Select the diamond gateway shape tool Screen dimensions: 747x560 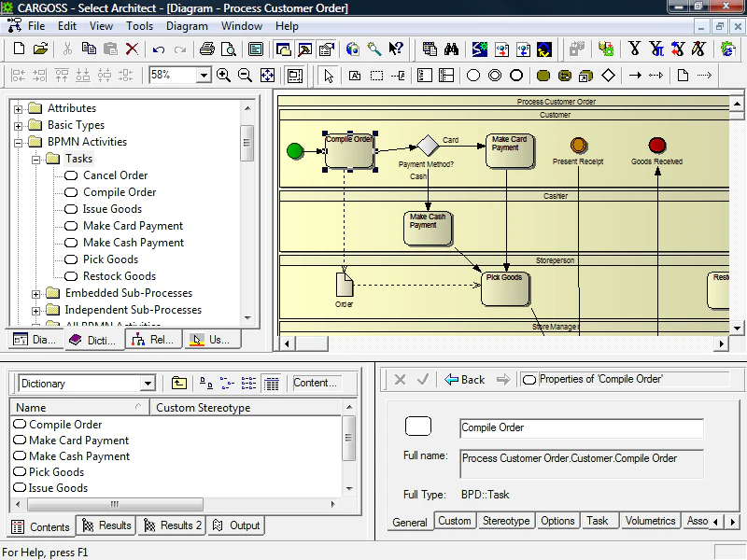coord(609,76)
